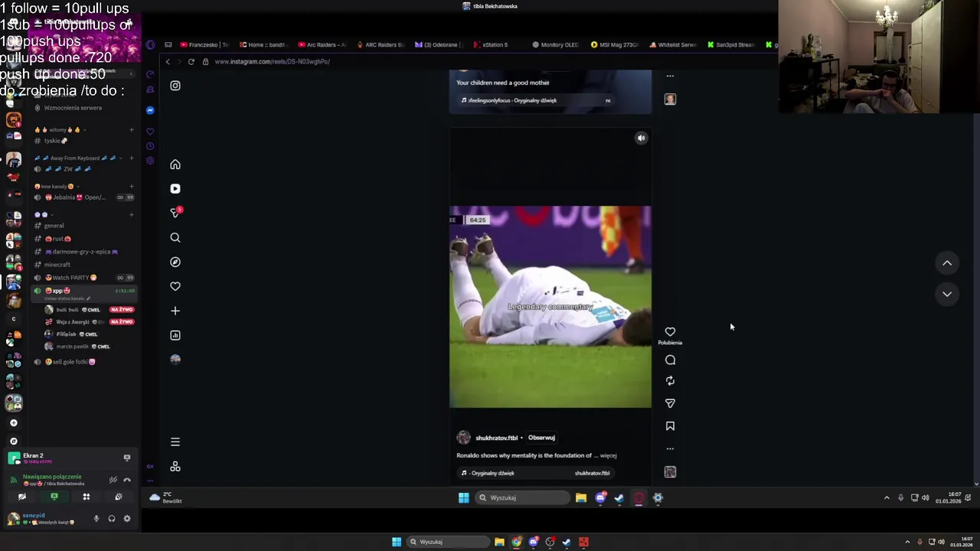Image resolution: width=980 pixels, height=551 pixels.
Task: Add channel to witamy category plus
Action: [x=131, y=130]
